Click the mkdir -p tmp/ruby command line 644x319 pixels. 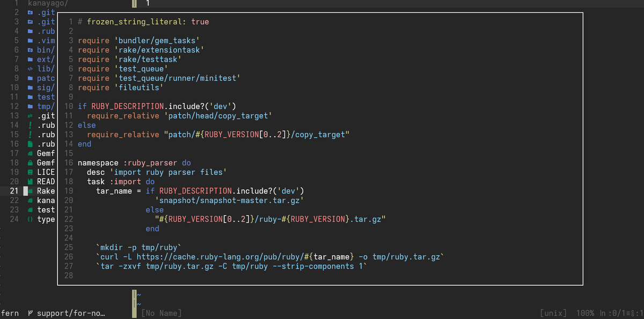click(x=139, y=247)
